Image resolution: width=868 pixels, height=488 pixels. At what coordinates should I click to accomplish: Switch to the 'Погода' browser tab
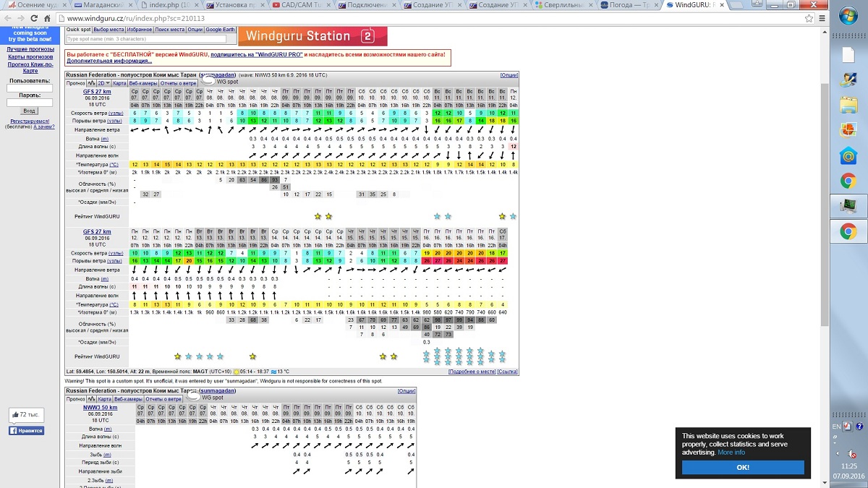pos(629,5)
